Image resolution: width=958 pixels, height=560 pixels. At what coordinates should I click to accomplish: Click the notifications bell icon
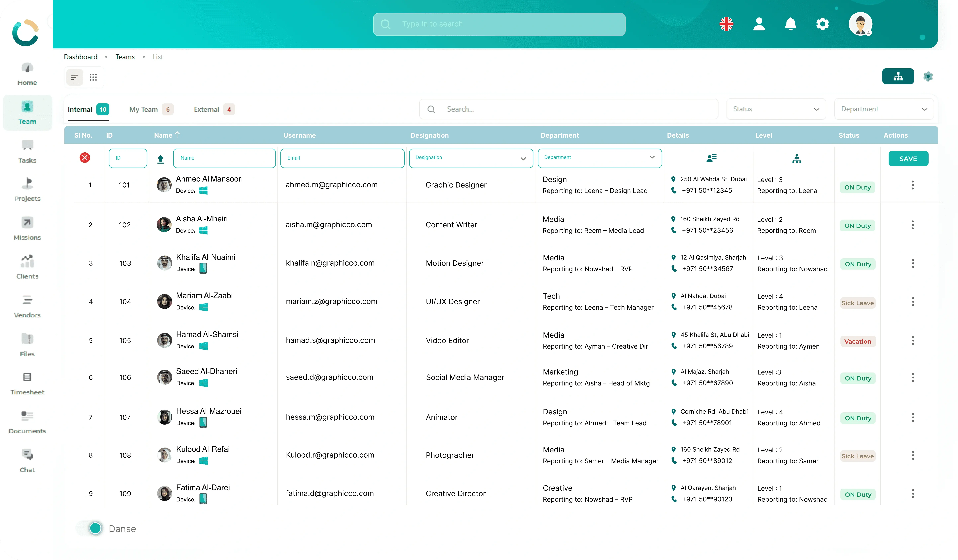pos(790,24)
